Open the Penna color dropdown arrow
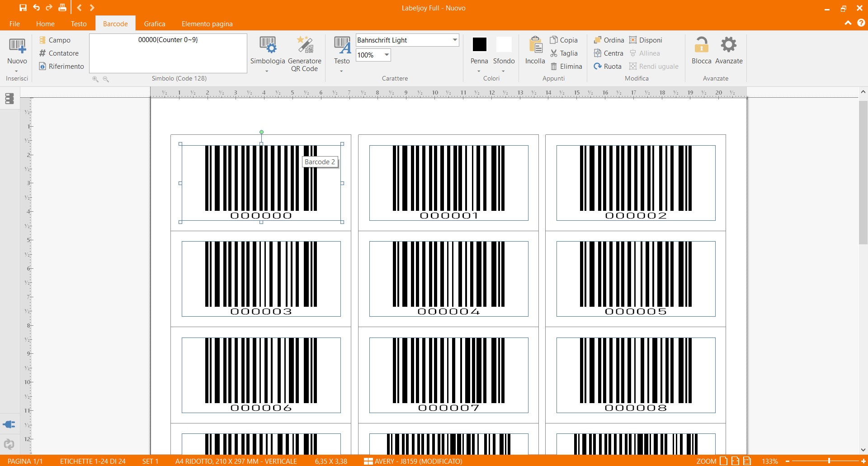This screenshot has width=868, height=466. [x=479, y=71]
